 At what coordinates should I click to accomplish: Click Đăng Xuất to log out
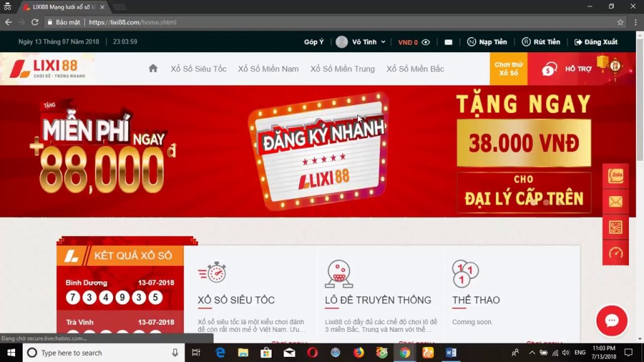pos(596,42)
